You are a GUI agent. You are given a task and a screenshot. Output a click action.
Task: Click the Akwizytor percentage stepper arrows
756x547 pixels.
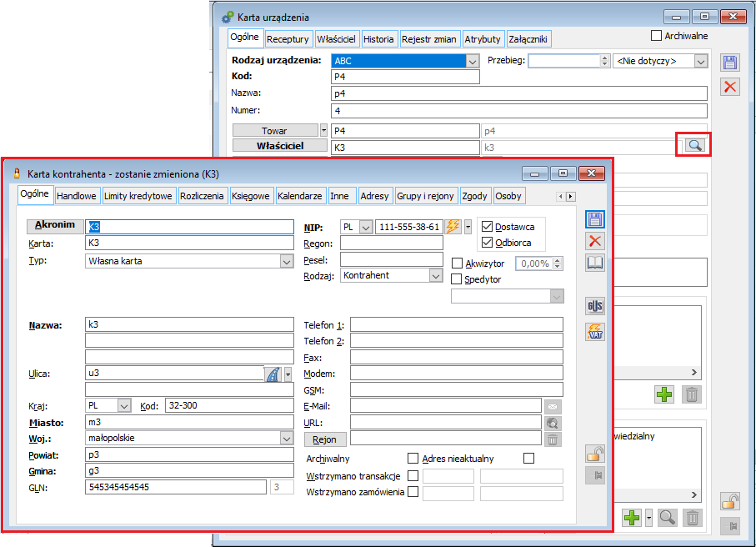[x=558, y=263]
